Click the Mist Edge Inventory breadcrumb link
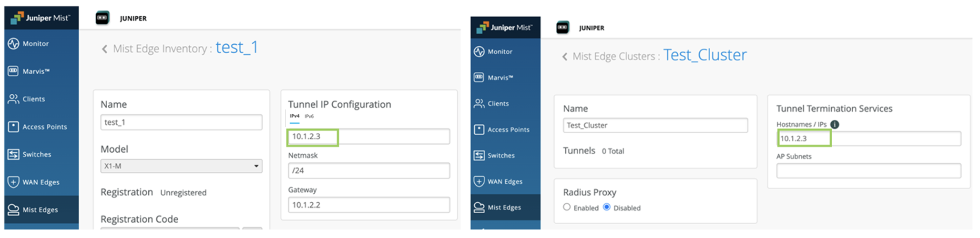The height and width of the screenshot is (238, 980). (x=160, y=49)
